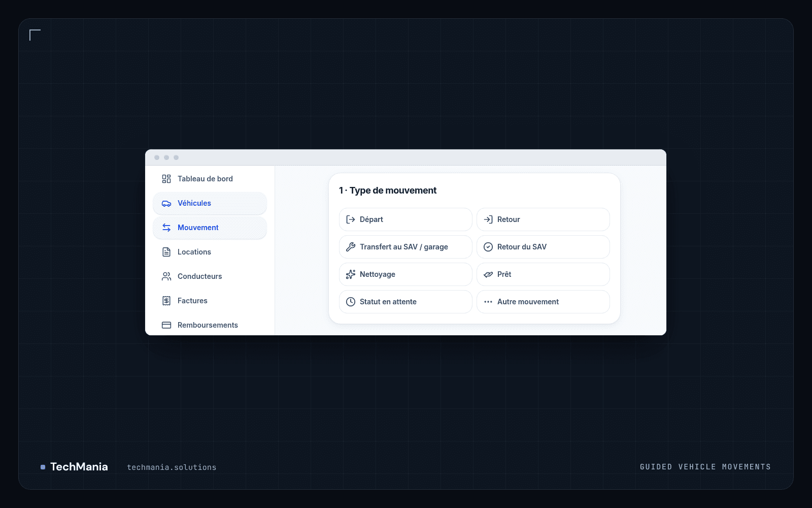Viewport: 812px width, 508px height.
Task: Choose Autre mouvement
Action: (x=543, y=302)
